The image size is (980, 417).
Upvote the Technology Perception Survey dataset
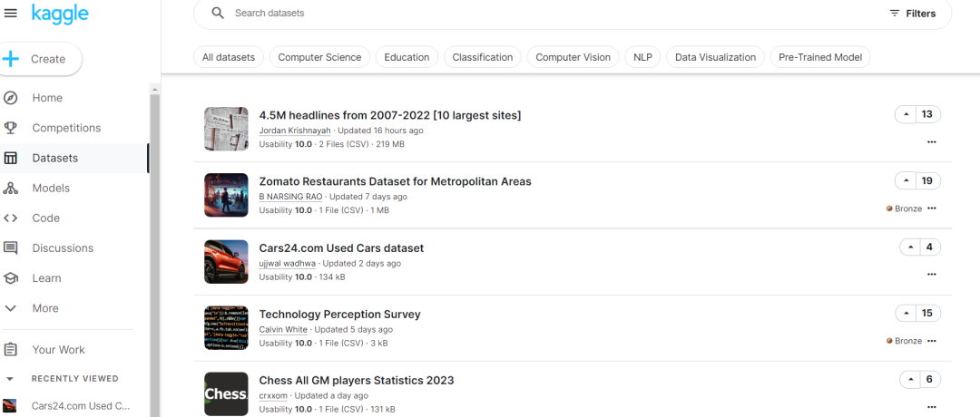[906, 314]
